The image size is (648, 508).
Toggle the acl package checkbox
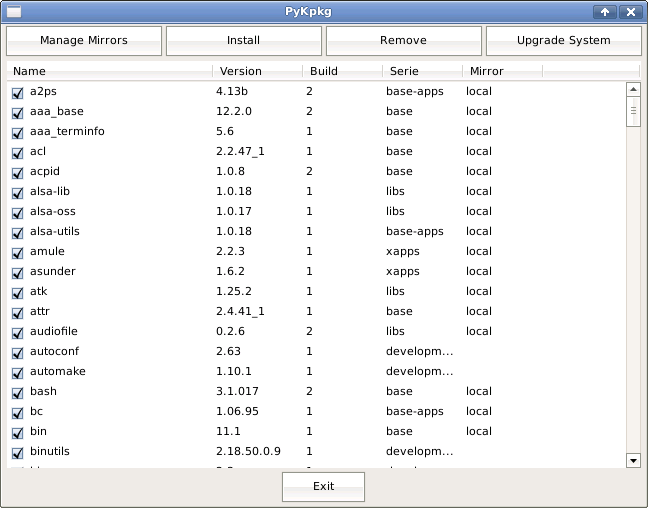click(x=17, y=153)
